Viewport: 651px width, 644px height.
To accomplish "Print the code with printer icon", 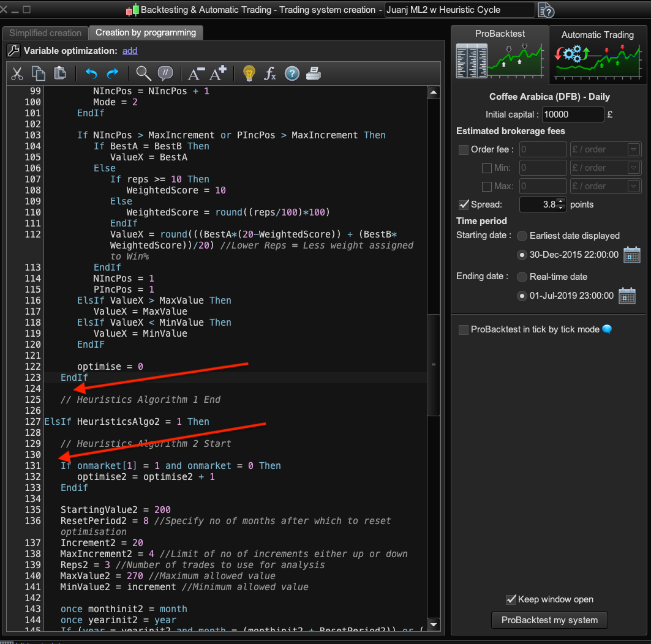I will click(x=314, y=74).
